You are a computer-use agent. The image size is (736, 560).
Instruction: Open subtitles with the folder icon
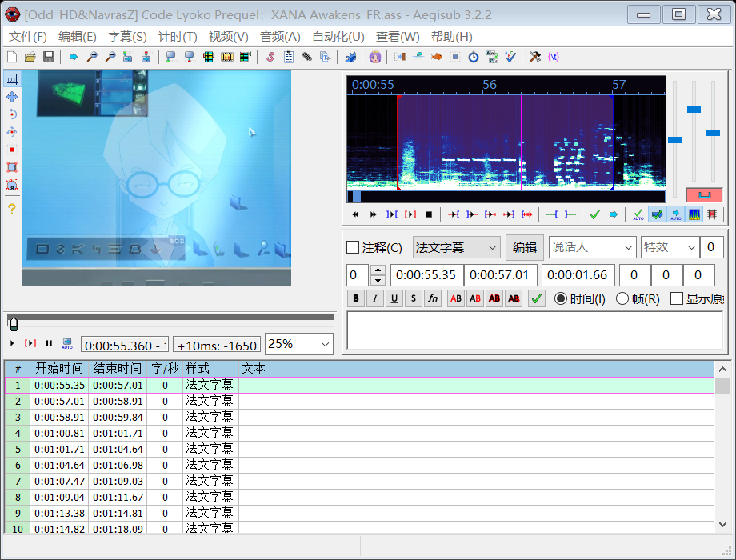point(30,58)
